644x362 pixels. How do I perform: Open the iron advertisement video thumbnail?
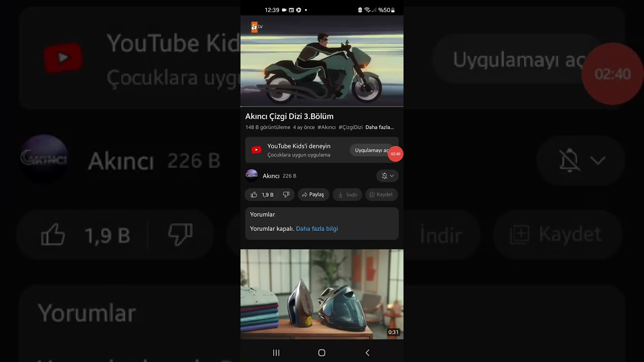322,294
